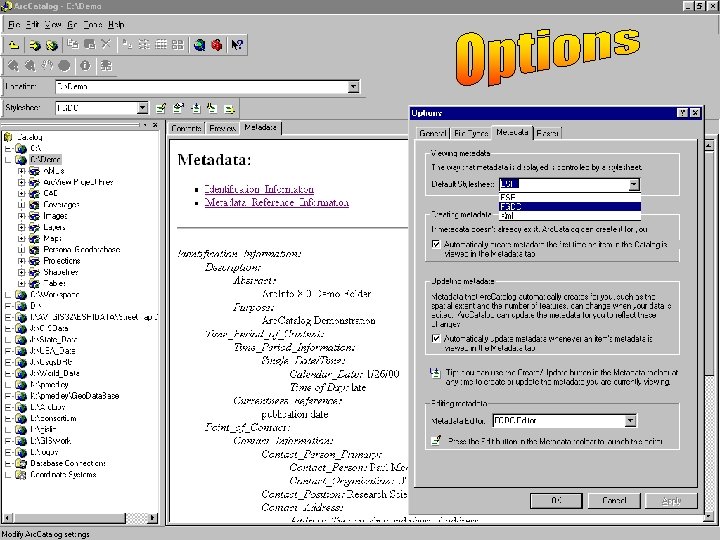Select the Coverages folder in tree
The height and width of the screenshot is (540, 720).
pyautogui.click(x=61, y=205)
